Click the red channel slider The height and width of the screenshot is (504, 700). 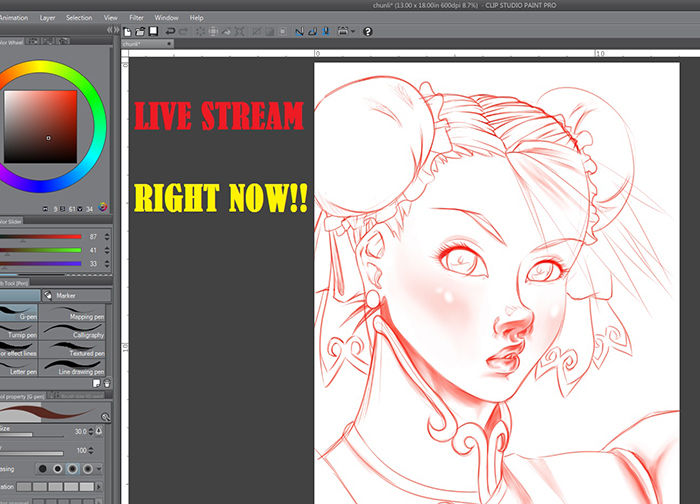(x=40, y=237)
